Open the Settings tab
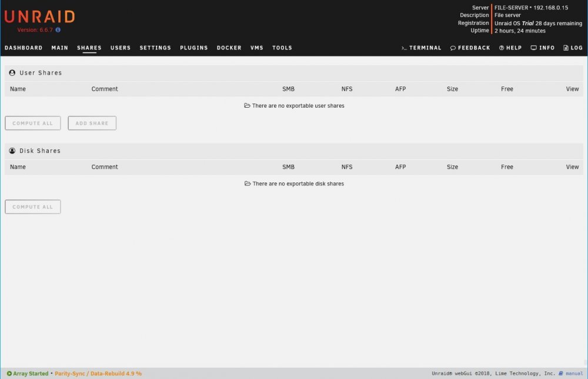This screenshot has height=379, width=588. tap(155, 48)
